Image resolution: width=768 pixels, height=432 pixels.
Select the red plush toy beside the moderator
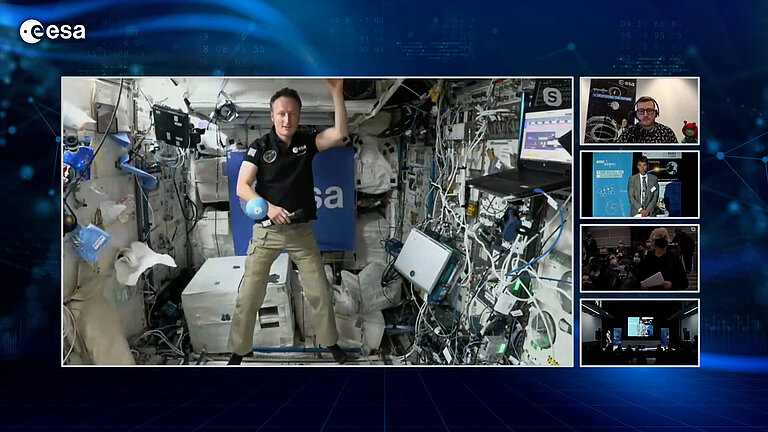coord(689,130)
